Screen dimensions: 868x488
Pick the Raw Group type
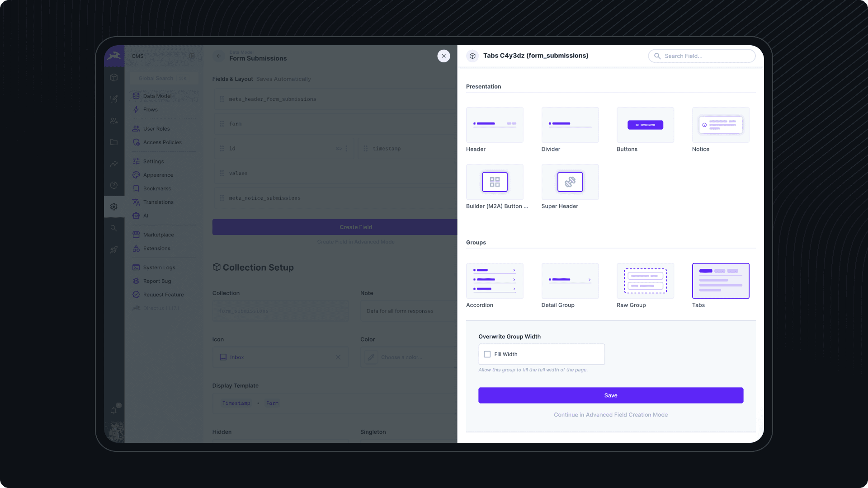coord(645,281)
